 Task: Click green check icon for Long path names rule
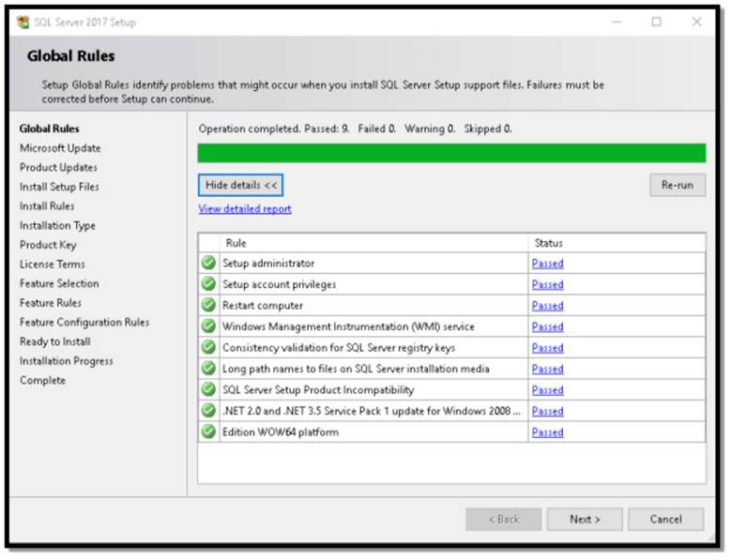pyautogui.click(x=208, y=369)
